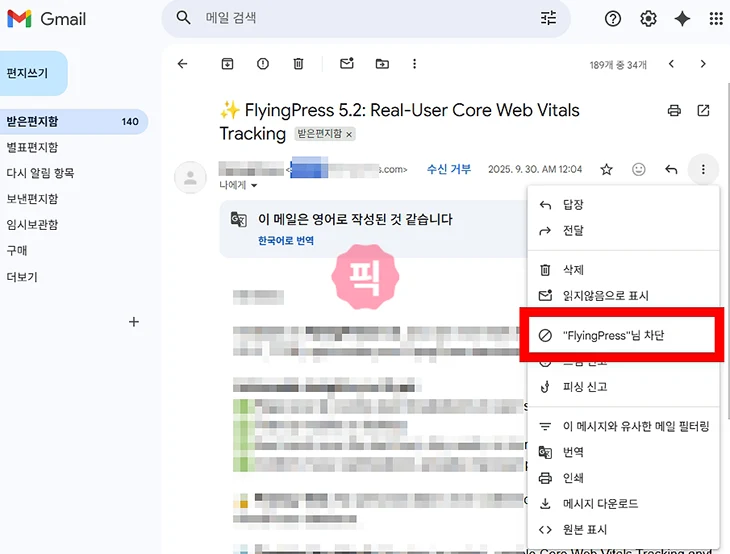Open the Help question mark icon
This screenshot has height=554, width=730.
pos(613,19)
